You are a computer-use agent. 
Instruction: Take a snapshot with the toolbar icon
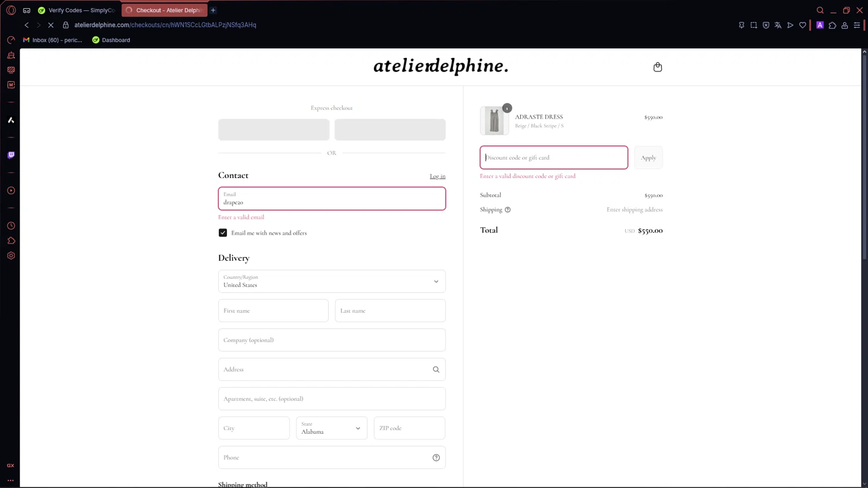click(753, 25)
